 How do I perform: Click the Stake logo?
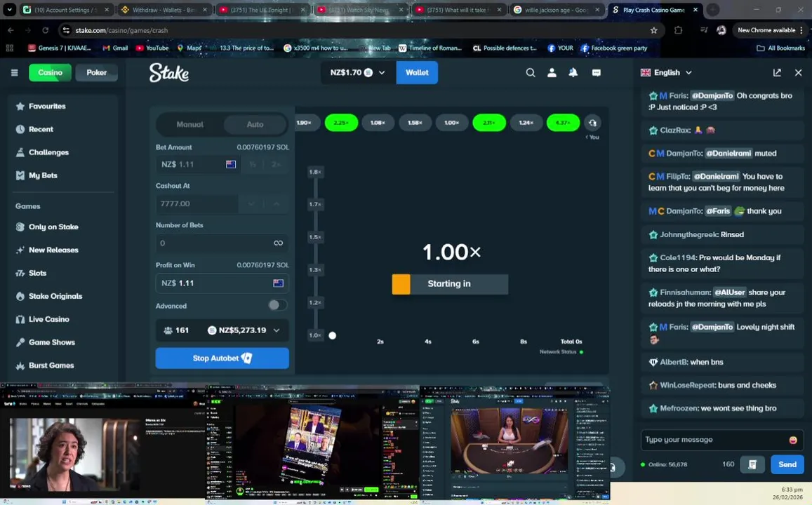click(x=169, y=72)
